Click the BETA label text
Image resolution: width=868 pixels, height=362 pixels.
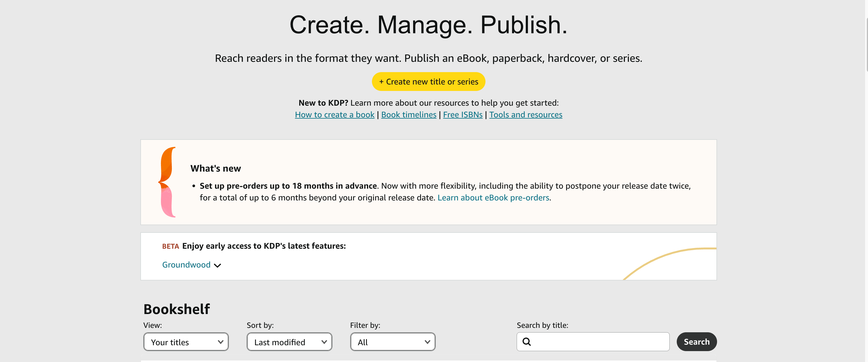coord(170,246)
